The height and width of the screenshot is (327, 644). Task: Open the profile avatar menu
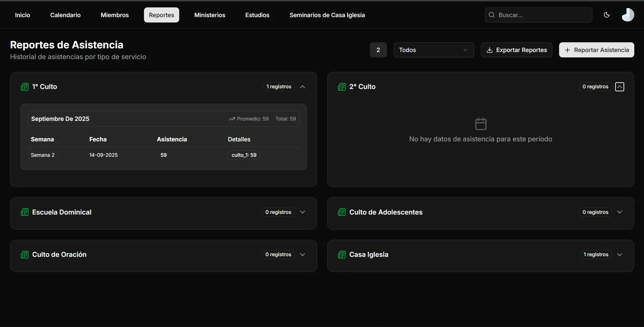[628, 15]
